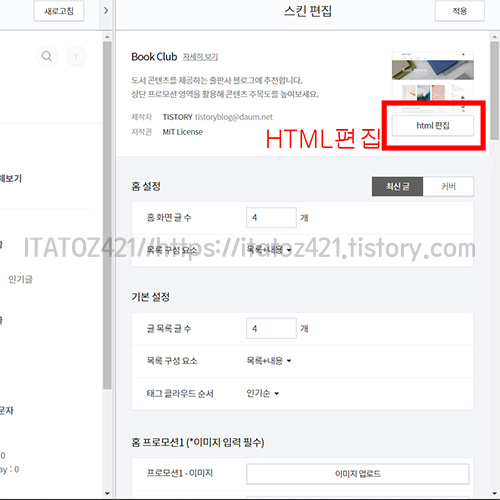Collapse the preview pane with the chevron arrow
Screen dimensions: 500x500
[106, 11]
